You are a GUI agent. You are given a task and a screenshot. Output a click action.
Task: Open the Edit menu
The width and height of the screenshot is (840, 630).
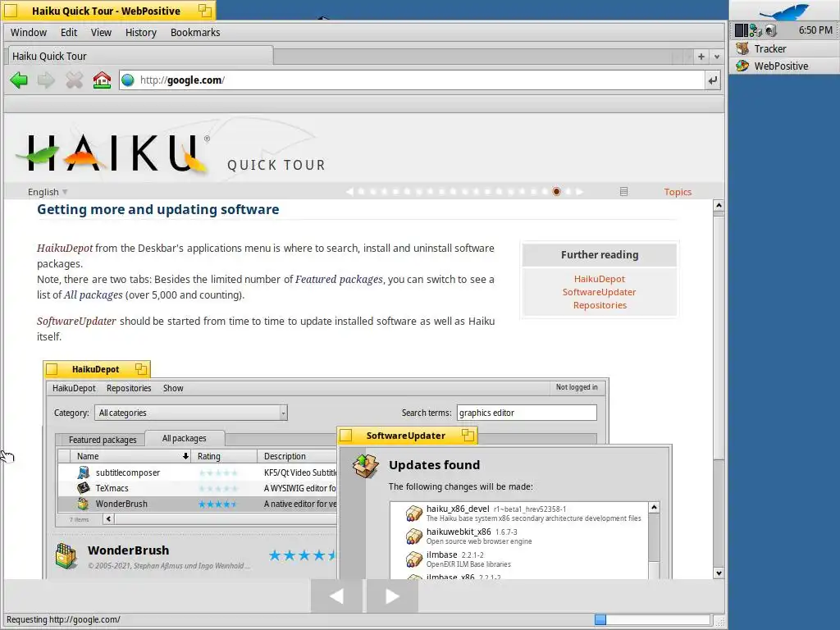[x=69, y=32]
